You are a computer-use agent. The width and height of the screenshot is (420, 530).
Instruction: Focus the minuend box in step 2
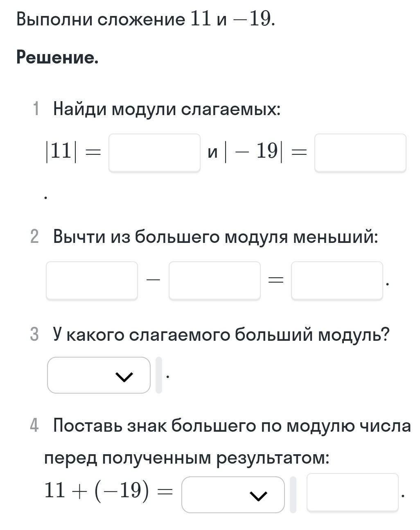click(92, 281)
